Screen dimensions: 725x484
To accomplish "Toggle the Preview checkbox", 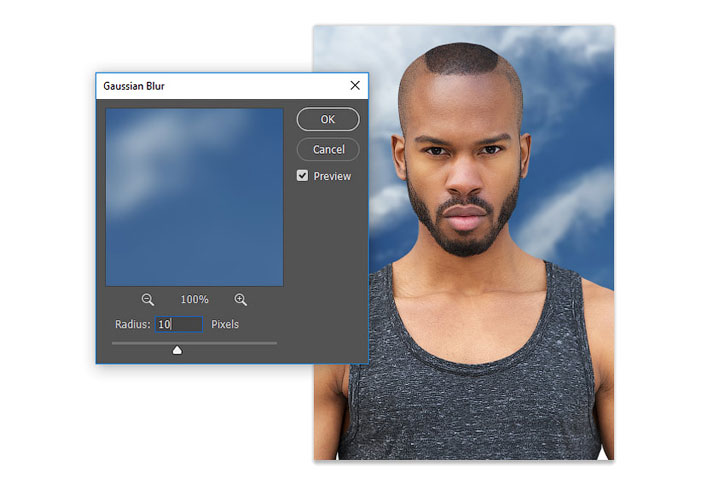I will point(302,176).
